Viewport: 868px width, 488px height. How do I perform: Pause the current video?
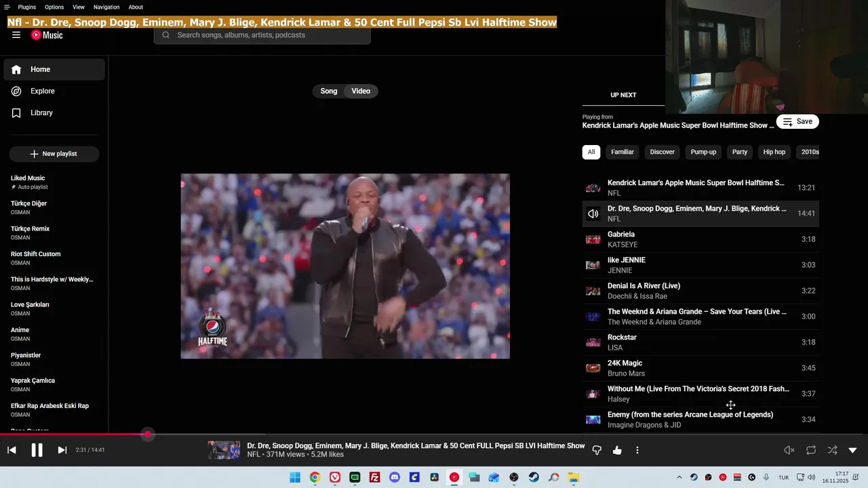pyautogui.click(x=37, y=450)
